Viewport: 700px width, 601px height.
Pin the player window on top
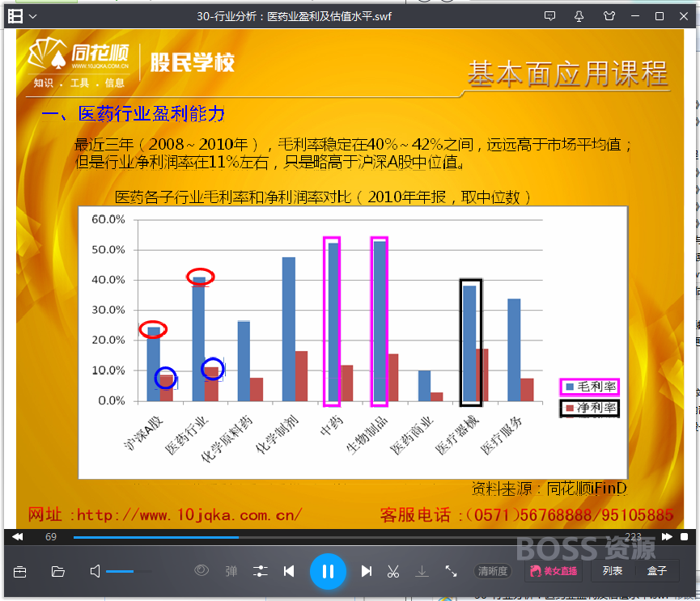pos(579,16)
